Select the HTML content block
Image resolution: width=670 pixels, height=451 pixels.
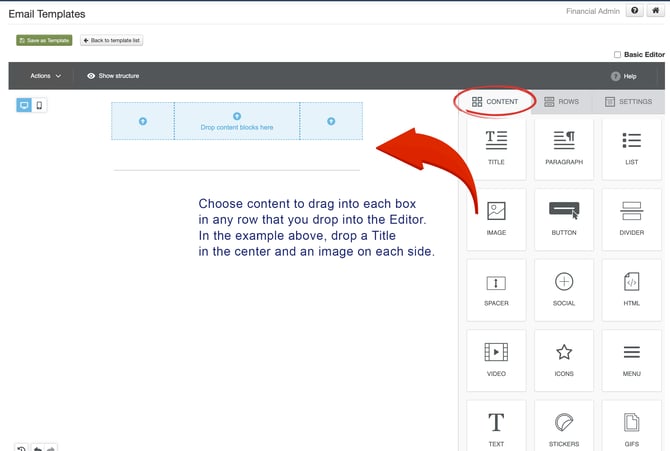(x=631, y=290)
